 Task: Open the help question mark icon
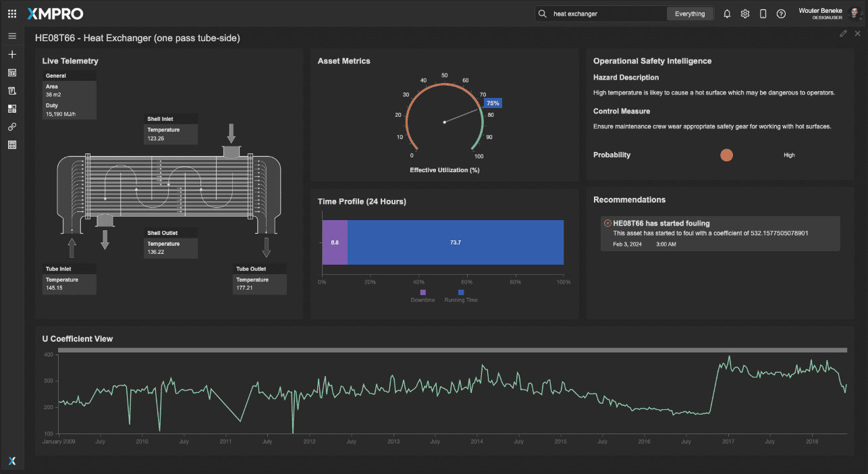781,14
